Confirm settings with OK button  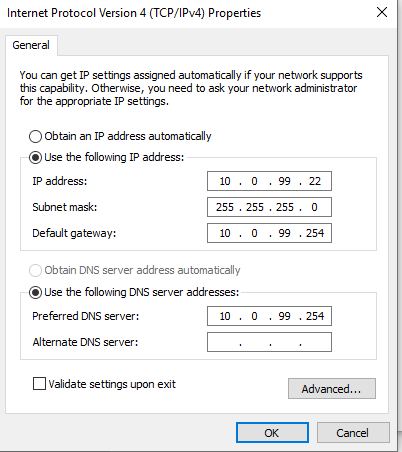point(272,433)
